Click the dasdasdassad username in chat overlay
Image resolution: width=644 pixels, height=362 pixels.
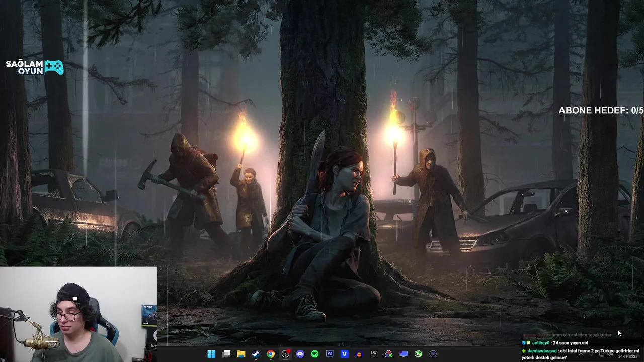click(x=542, y=351)
